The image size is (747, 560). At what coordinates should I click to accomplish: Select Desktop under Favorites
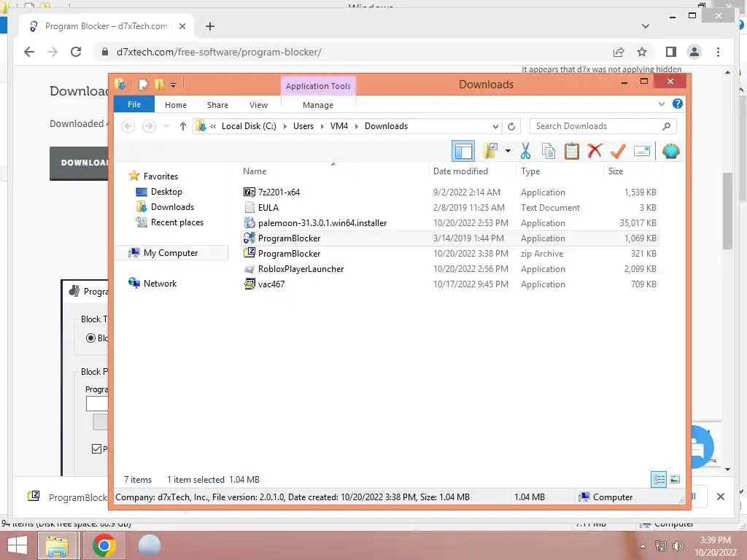pyautogui.click(x=166, y=192)
